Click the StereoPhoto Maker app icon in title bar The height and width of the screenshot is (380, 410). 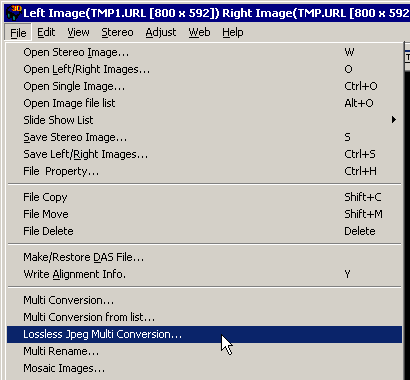point(13,13)
